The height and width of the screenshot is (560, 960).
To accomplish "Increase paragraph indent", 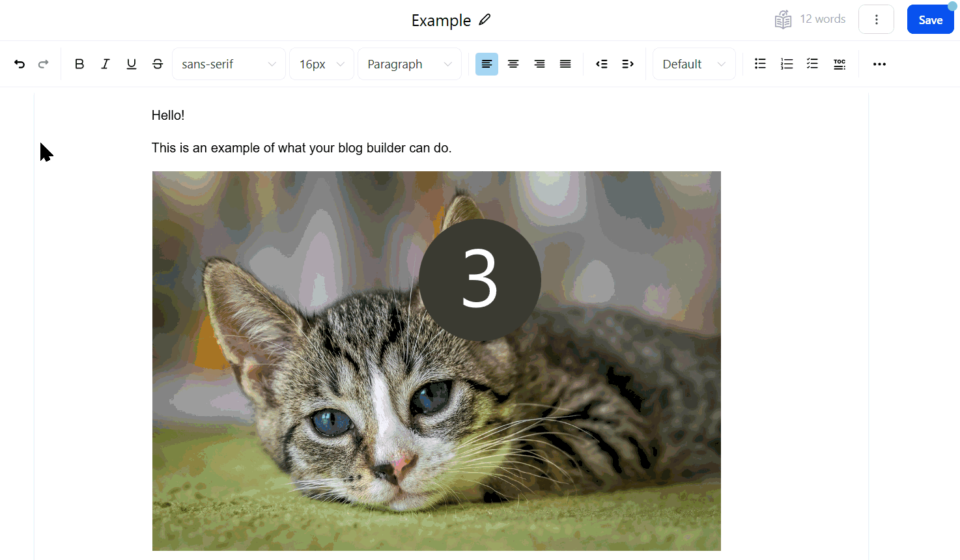I will coord(628,64).
